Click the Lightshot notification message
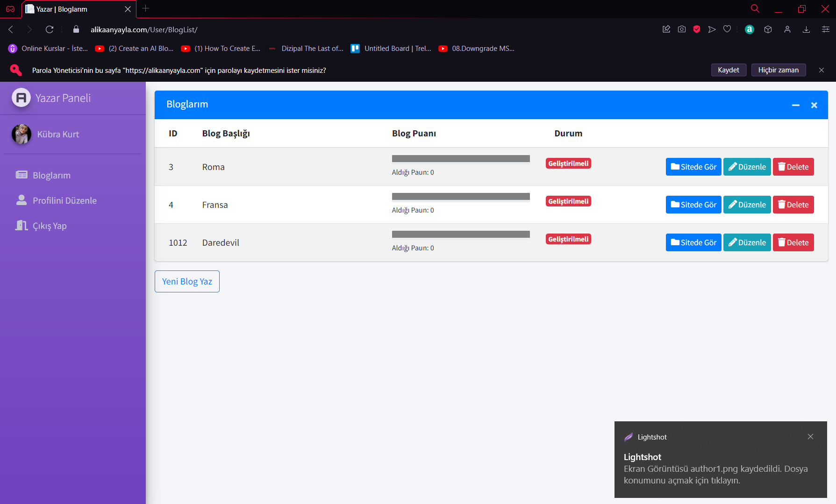 [716, 475]
